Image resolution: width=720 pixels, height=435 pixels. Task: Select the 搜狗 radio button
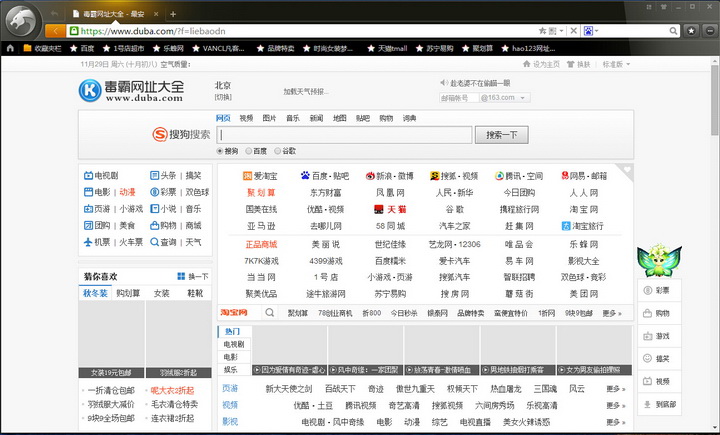220,151
